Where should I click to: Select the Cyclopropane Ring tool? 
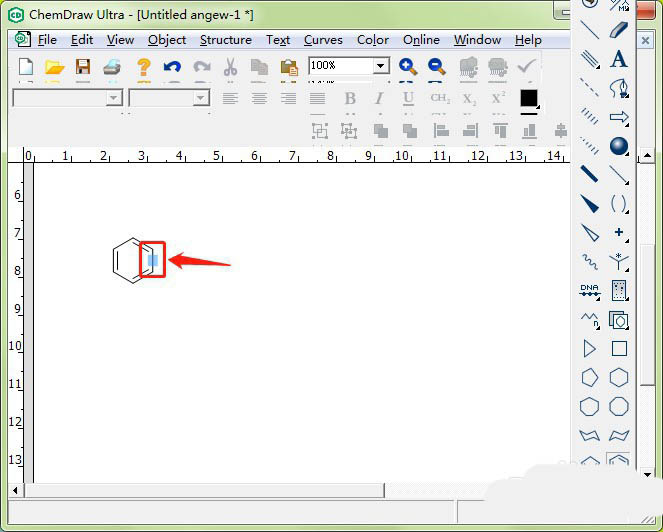click(589, 349)
